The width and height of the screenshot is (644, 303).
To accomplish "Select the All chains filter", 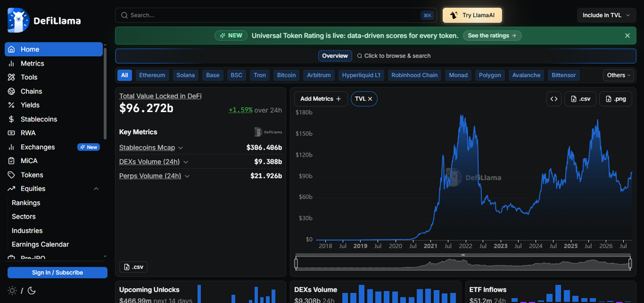I will tap(125, 75).
